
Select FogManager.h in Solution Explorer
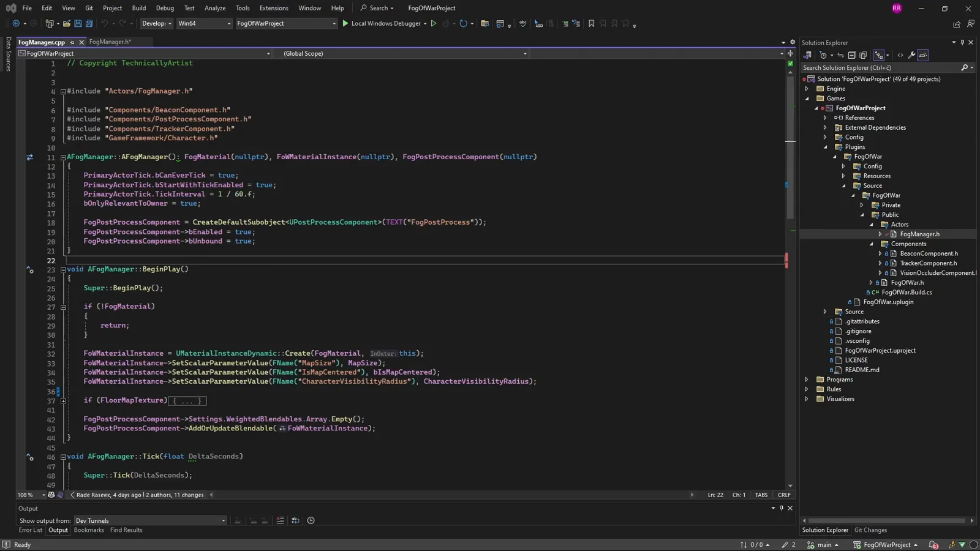pyautogui.click(x=919, y=234)
